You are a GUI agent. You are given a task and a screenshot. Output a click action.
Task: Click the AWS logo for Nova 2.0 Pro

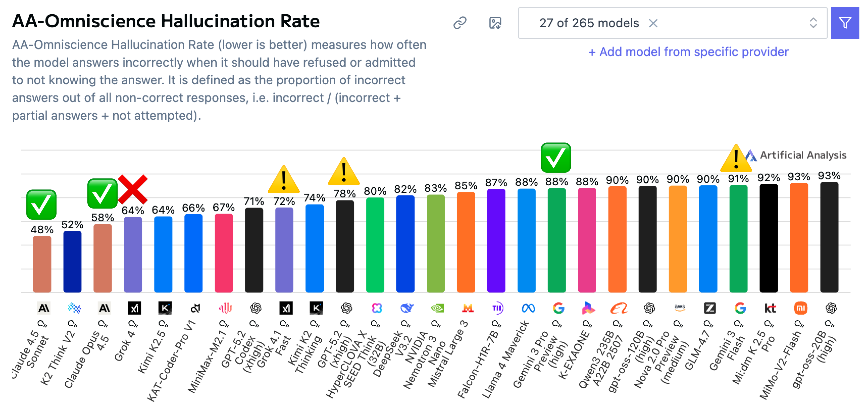click(x=679, y=308)
